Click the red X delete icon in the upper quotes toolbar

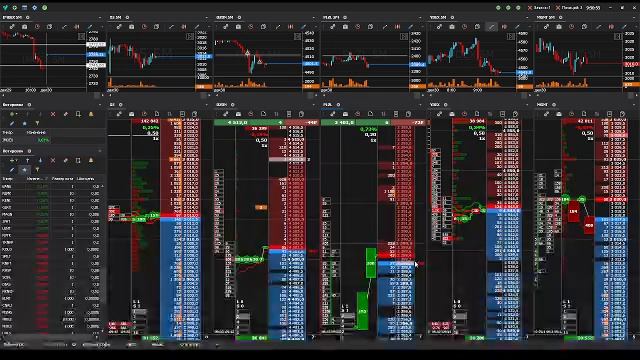(53, 114)
